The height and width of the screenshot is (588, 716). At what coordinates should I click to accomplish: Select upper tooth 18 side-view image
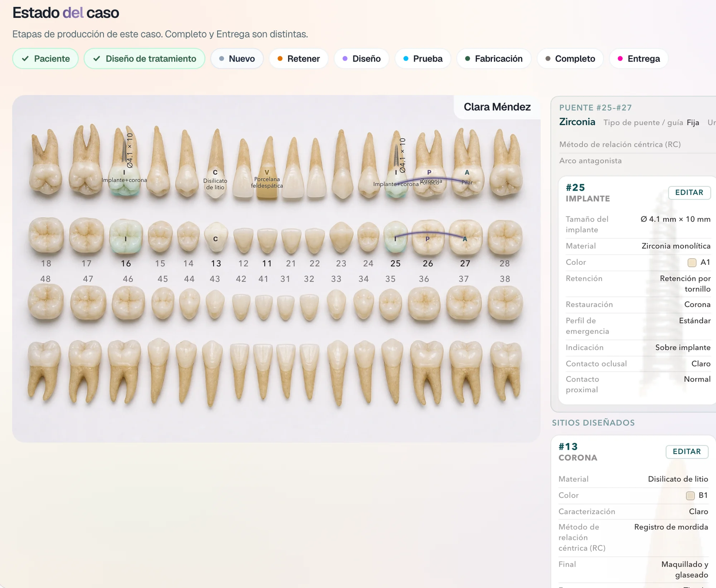[x=45, y=162]
